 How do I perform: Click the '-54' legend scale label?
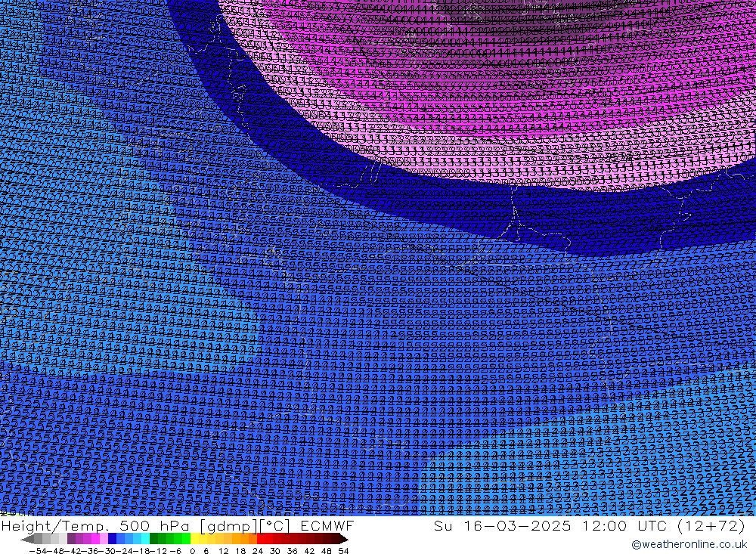tap(39, 551)
